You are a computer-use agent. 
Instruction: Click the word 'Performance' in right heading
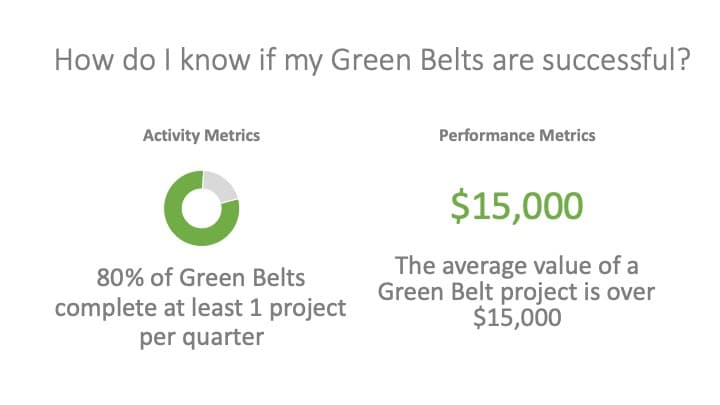487,135
